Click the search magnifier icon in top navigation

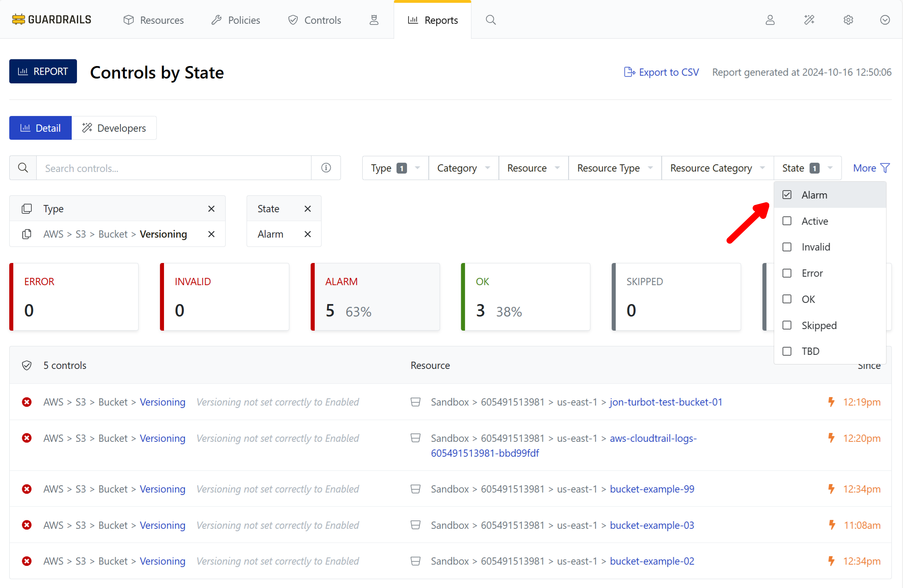[491, 20]
